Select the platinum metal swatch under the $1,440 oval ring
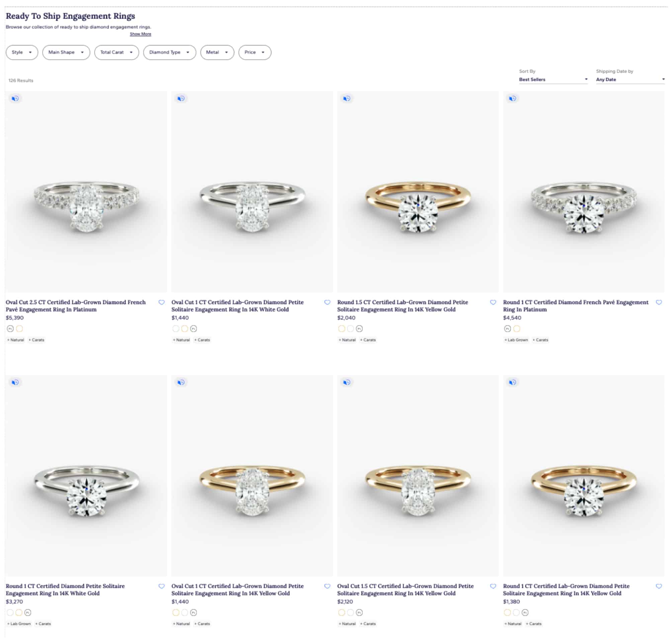 coord(194,328)
